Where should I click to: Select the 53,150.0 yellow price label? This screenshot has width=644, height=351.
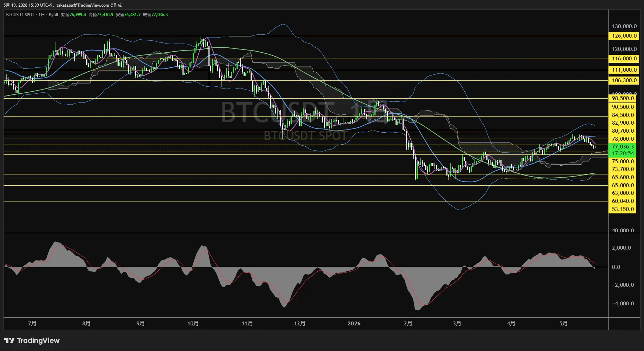[622, 209]
